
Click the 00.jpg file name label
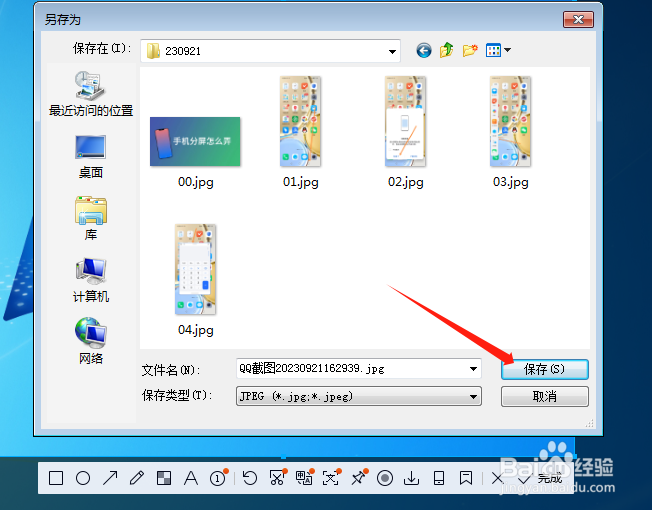click(195, 182)
